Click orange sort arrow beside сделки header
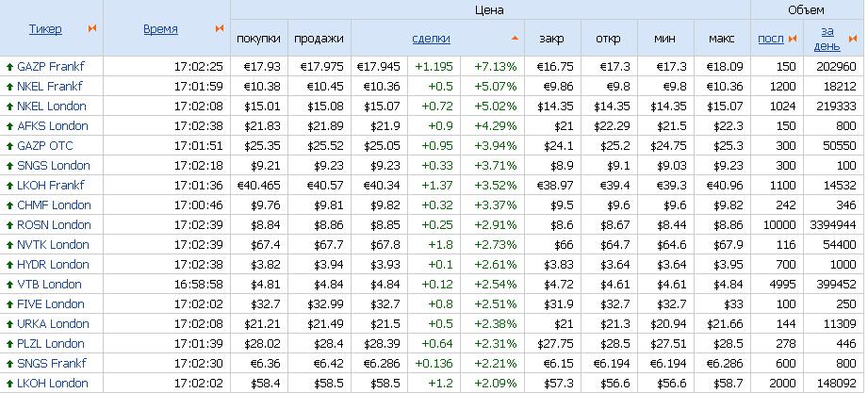 coord(515,39)
